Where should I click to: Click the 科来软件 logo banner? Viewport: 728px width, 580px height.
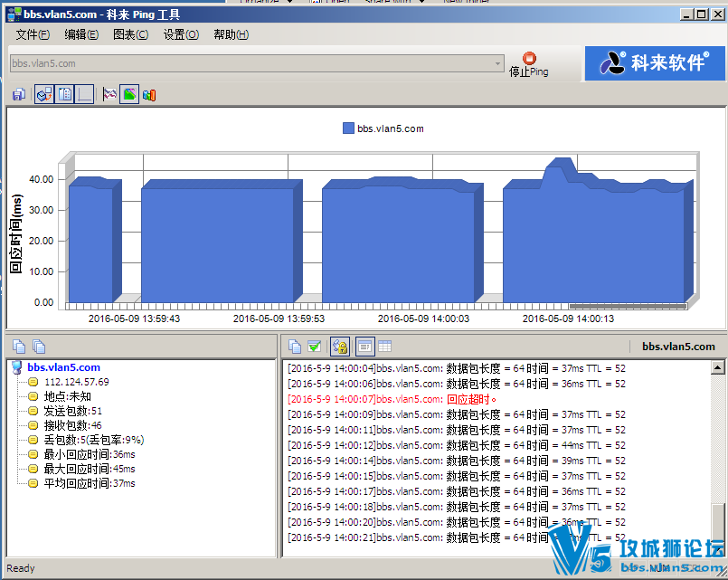tap(654, 63)
